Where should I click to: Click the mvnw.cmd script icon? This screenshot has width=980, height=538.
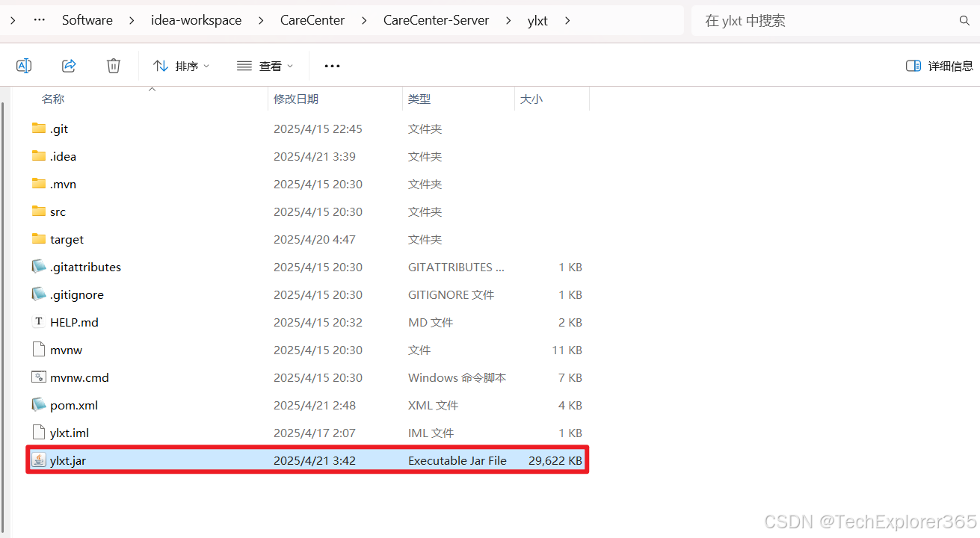click(39, 377)
